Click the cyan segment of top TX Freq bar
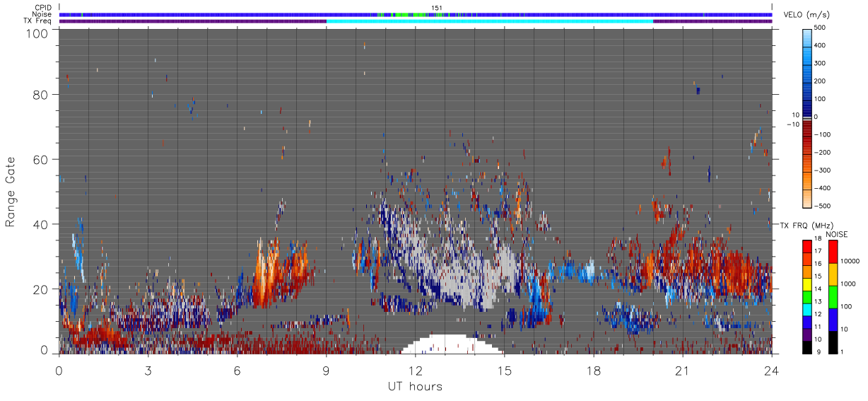The height and width of the screenshot is (401, 868). click(490, 21)
